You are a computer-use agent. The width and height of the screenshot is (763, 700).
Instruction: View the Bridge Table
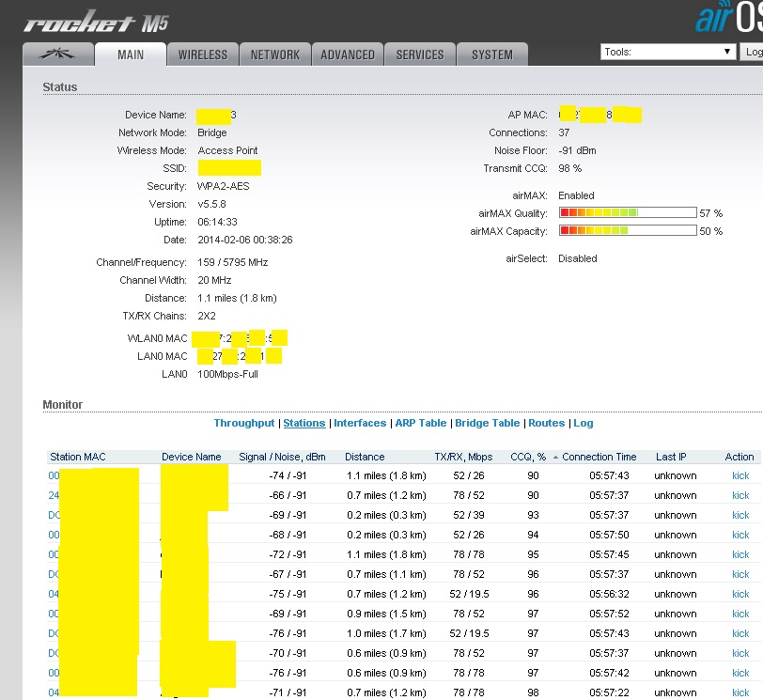pos(487,423)
